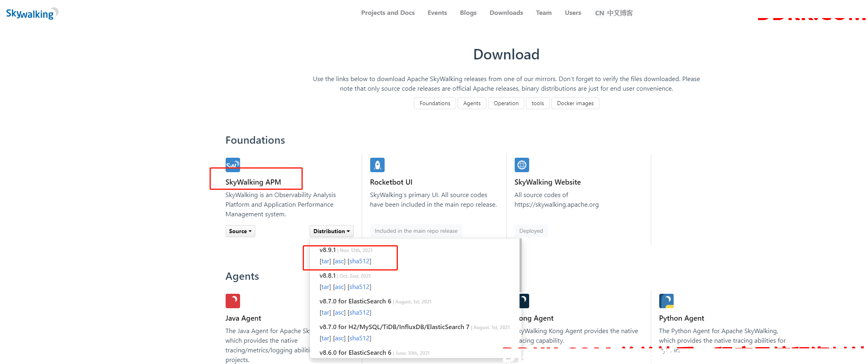Click the Download page heading
The height and width of the screenshot is (364, 868).
pos(506,54)
